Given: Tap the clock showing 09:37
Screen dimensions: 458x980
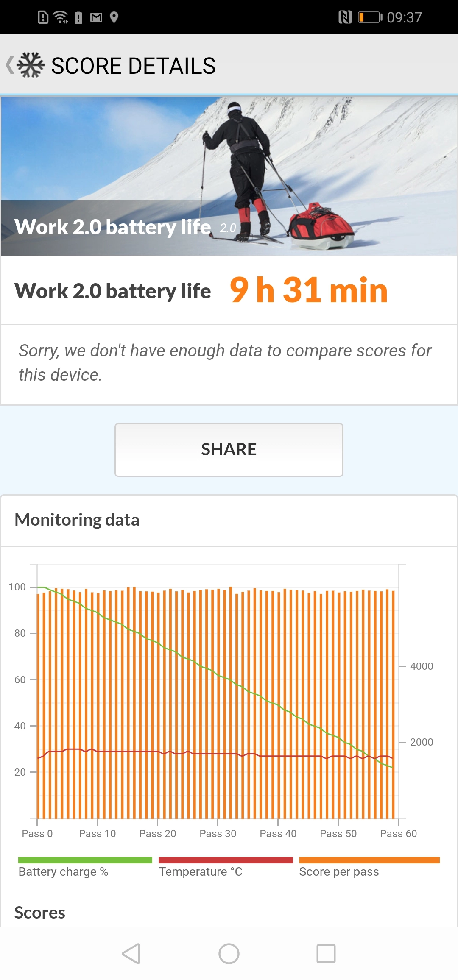Looking at the screenshot, I should tap(404, 17).
